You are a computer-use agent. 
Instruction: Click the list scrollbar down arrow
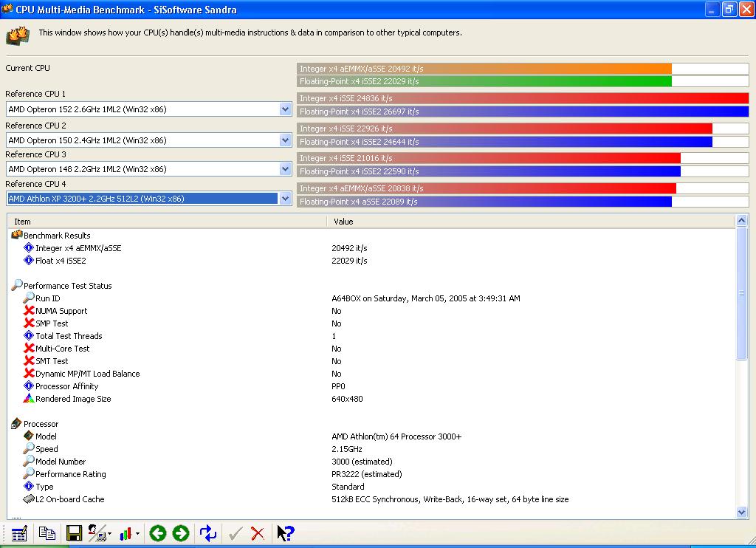(x=741, y=513)
